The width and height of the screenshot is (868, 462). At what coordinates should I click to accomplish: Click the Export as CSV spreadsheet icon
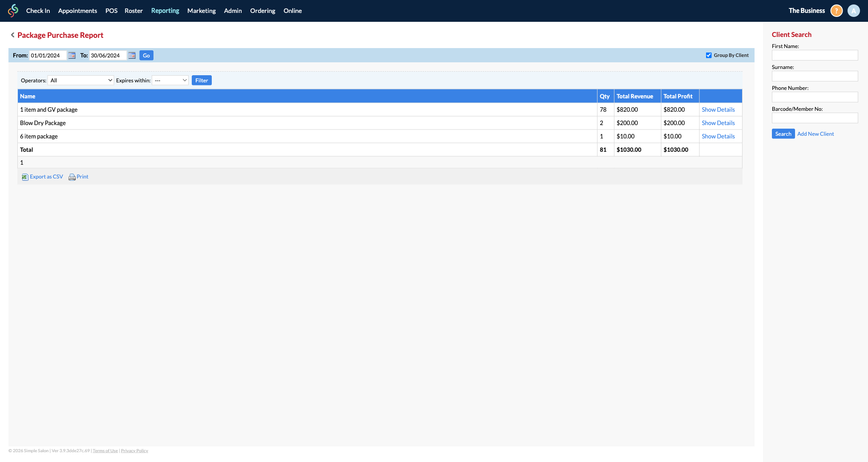pyautogui.click(x=25, y=177)
